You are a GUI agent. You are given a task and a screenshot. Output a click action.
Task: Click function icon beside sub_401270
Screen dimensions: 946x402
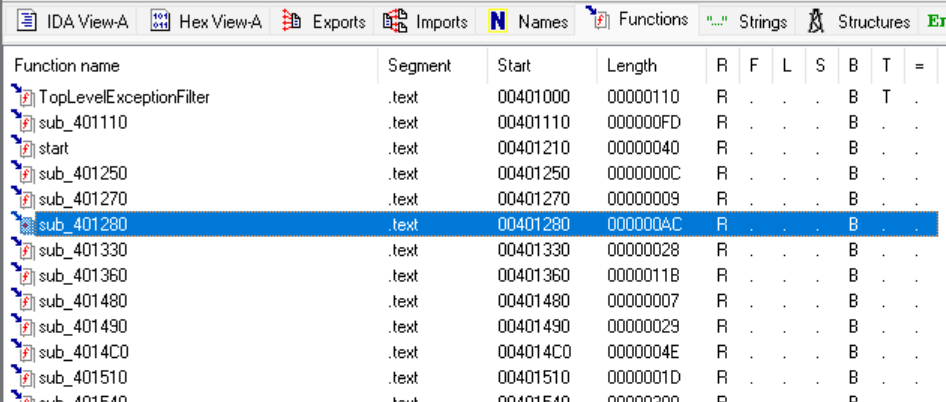point(23,197)
